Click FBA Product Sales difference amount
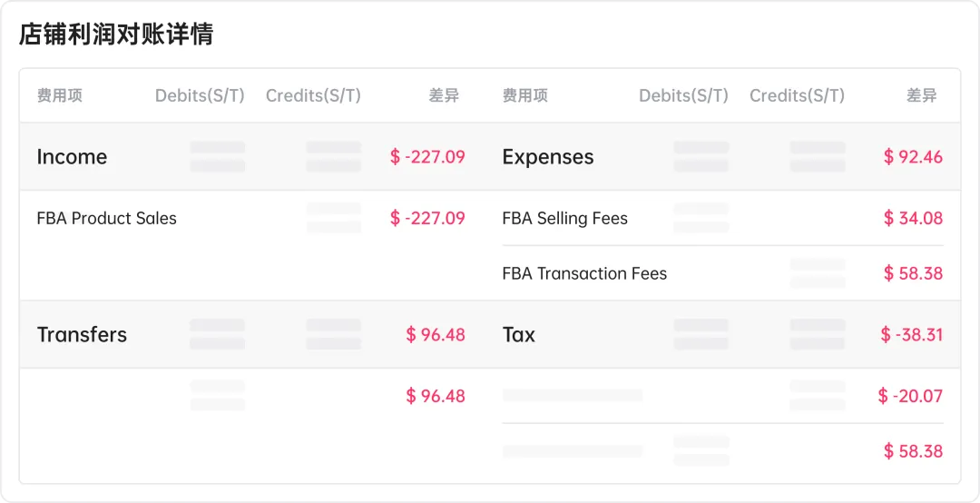Viewport: 980px width, 503px height. (427, 218)
